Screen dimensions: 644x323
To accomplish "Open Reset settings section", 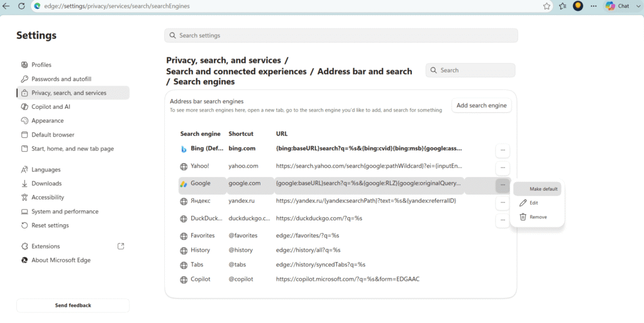I will point(73,225).
